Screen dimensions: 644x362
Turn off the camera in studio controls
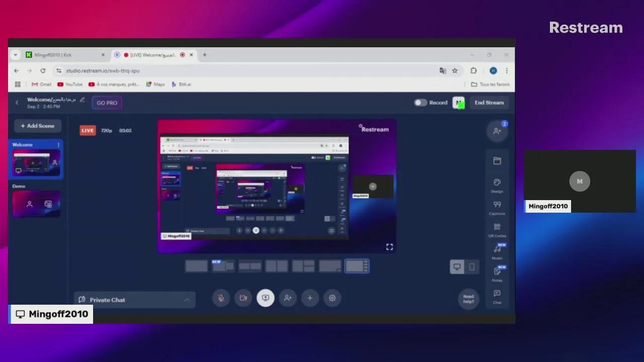click(x=243, y=298)
